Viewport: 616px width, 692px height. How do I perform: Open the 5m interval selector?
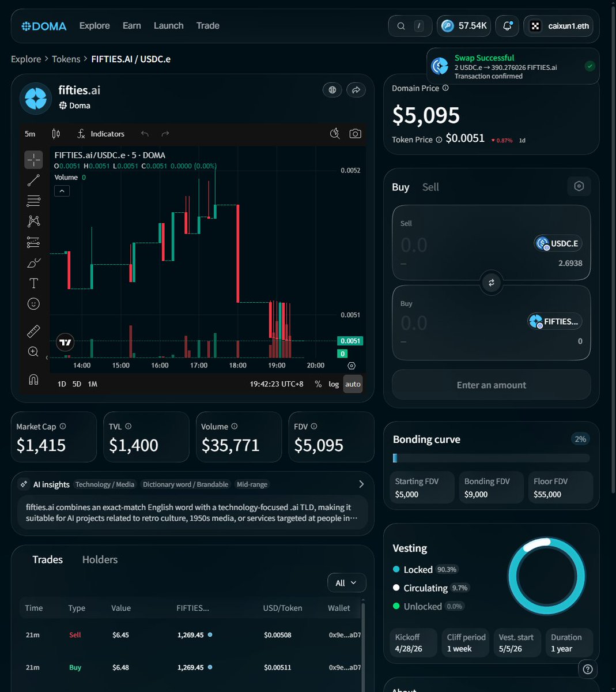pos(30,134)
